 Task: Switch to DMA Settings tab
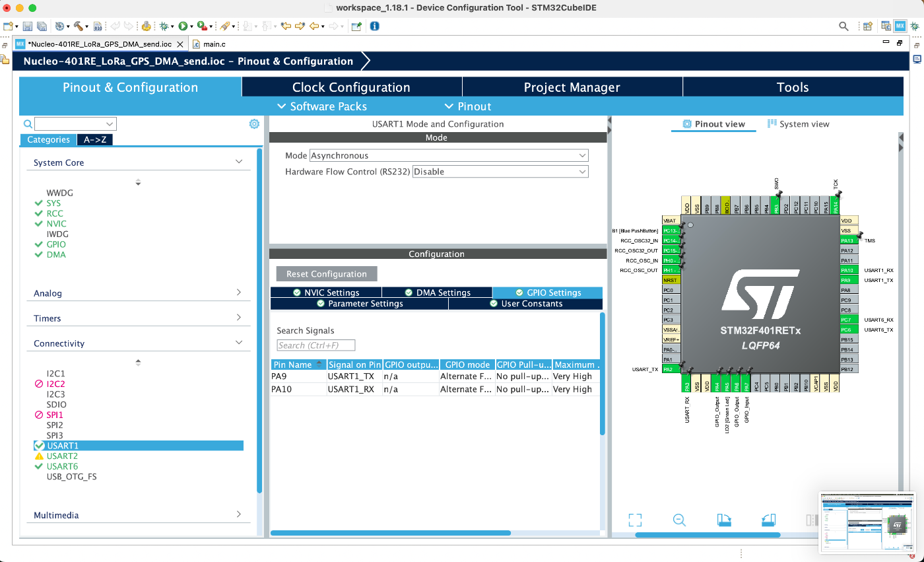coord(437,293)
